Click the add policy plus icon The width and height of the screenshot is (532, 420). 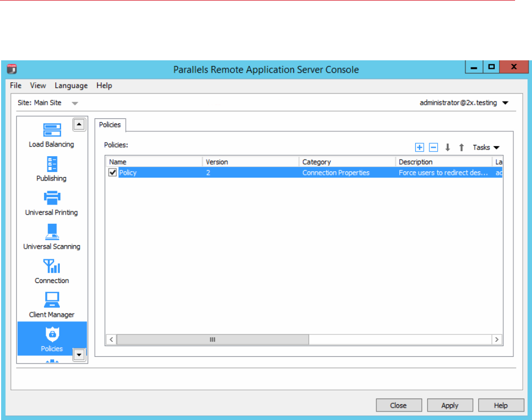click(x=419, y=147)
